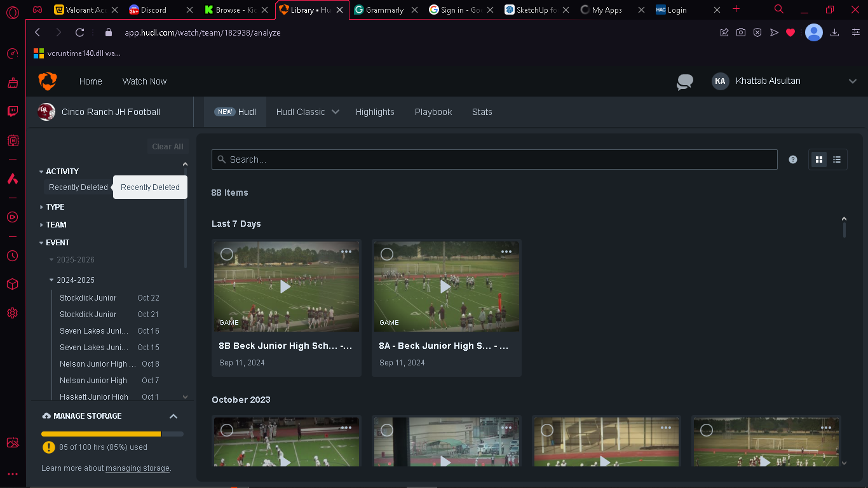Viewport: 868px width, 488px height.
Task: Open Opera sidebar settings gear
Action: [x=12, y=313]
